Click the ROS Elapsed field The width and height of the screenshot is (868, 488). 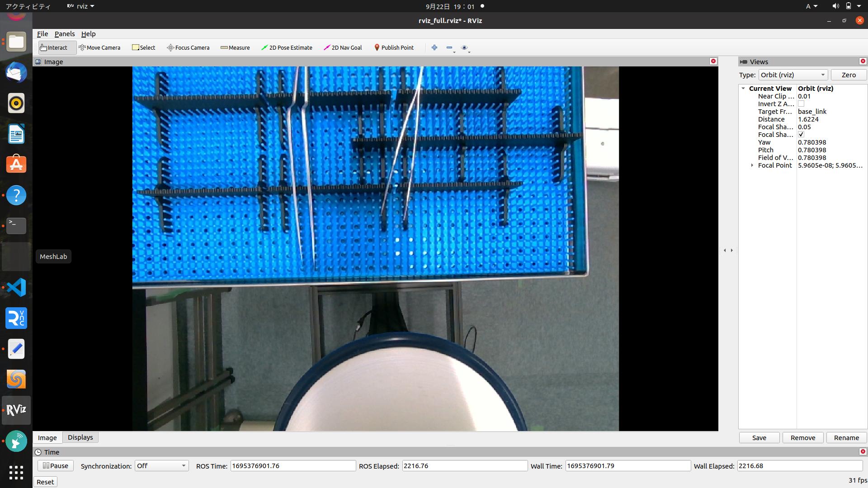[x=465, y=466]
